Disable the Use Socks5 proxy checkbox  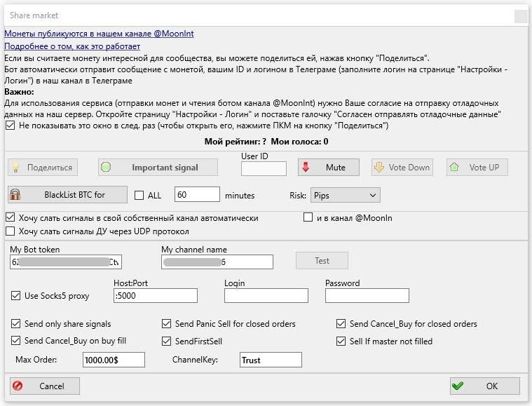(16, 296)
